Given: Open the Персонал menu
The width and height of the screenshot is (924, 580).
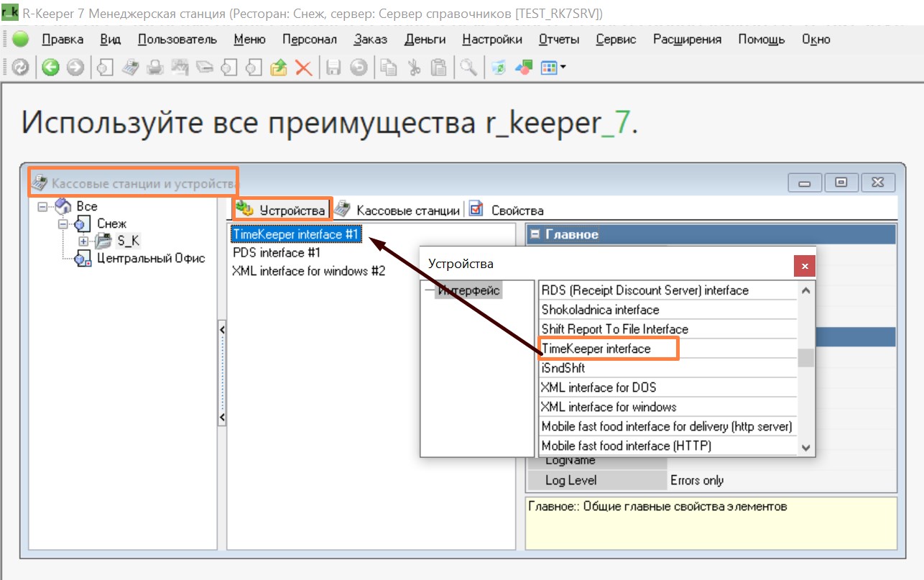Looking at the screenshot, I should (x=309, y=40).
